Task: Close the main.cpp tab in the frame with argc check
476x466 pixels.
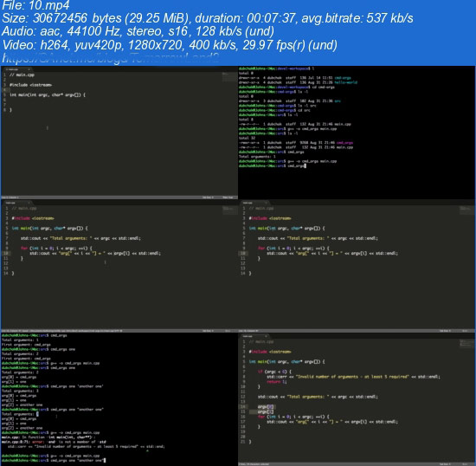Action: pyautogui.click(x=266, y=336)
